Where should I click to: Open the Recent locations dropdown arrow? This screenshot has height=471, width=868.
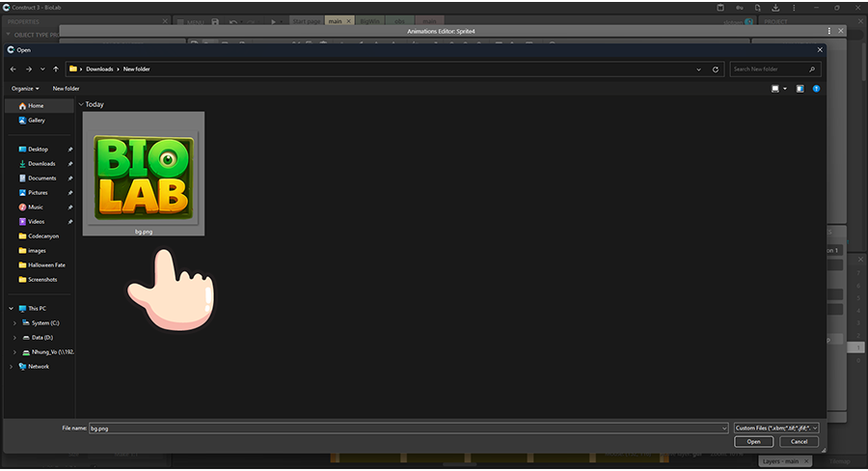tap(42, 69)
